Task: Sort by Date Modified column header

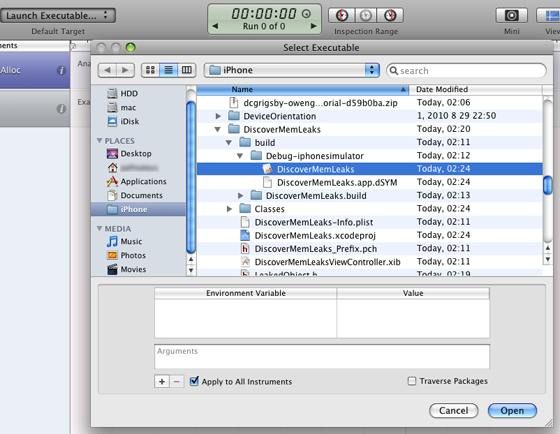Action: pos(475,89)
